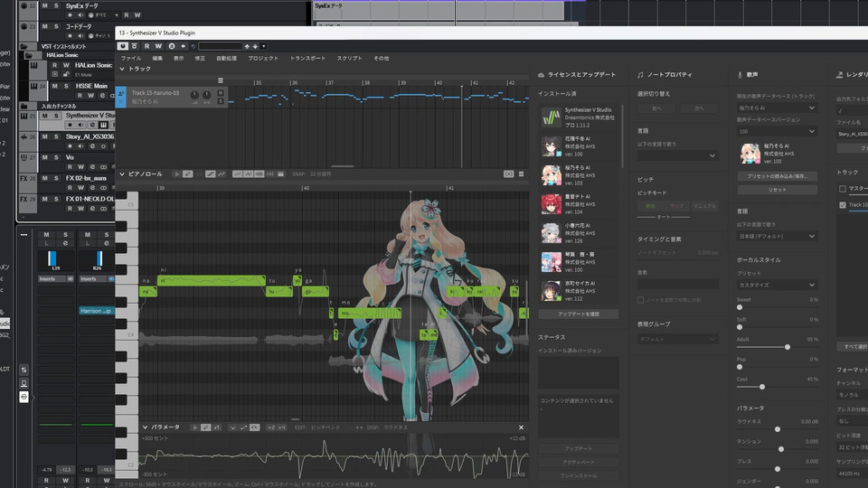The width and height of the screenshot is (868, 488).
Task: Collapse the トラック section chevron
Action: point(122,70)
